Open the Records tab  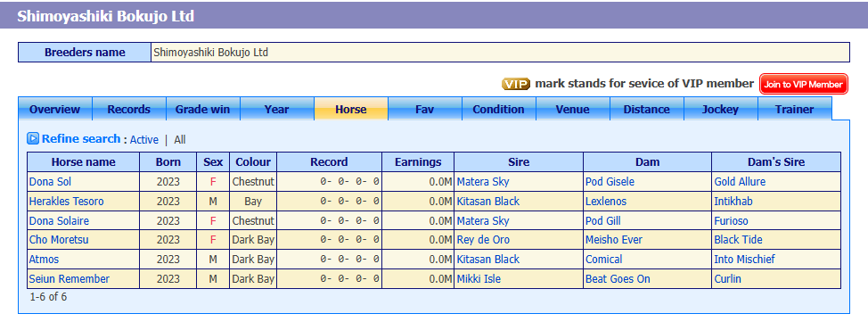pos(129,109)
